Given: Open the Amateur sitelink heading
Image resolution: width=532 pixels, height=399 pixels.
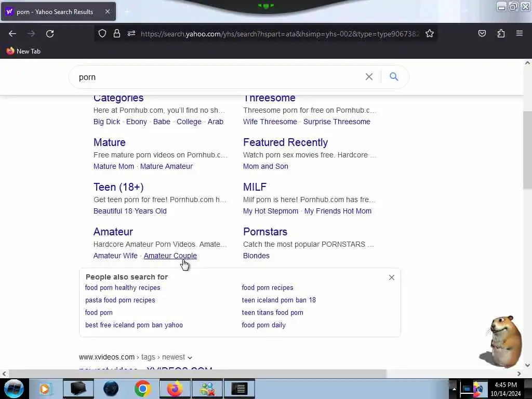Looking at the screenshot, I should [113, 232].
